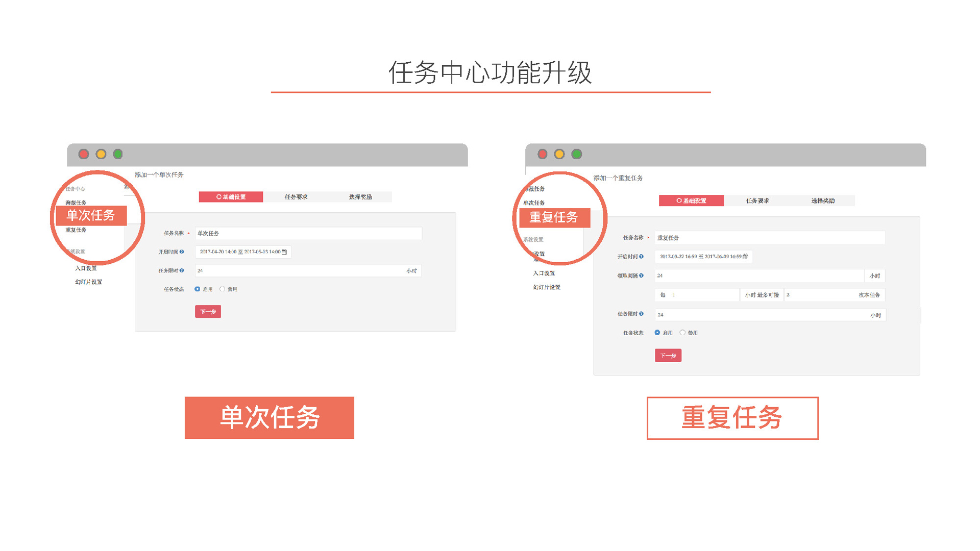
Task: Click the 任务限时 help icon in 重复任务 window
Action: coord(641,314)
